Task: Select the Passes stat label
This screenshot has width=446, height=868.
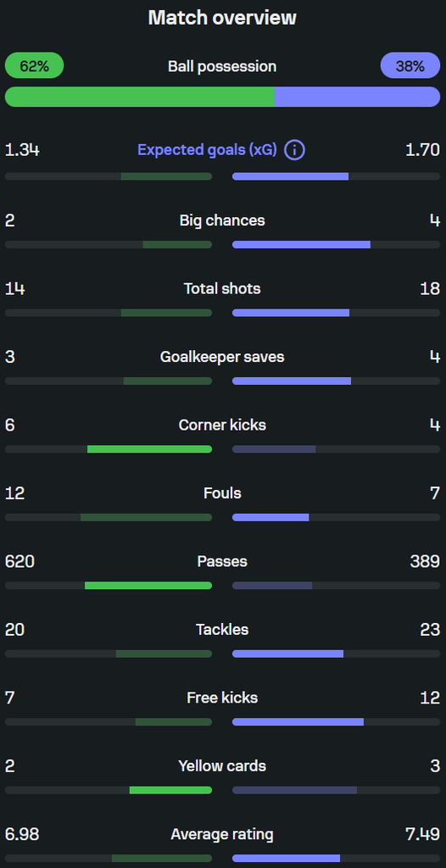Action: 222,561
